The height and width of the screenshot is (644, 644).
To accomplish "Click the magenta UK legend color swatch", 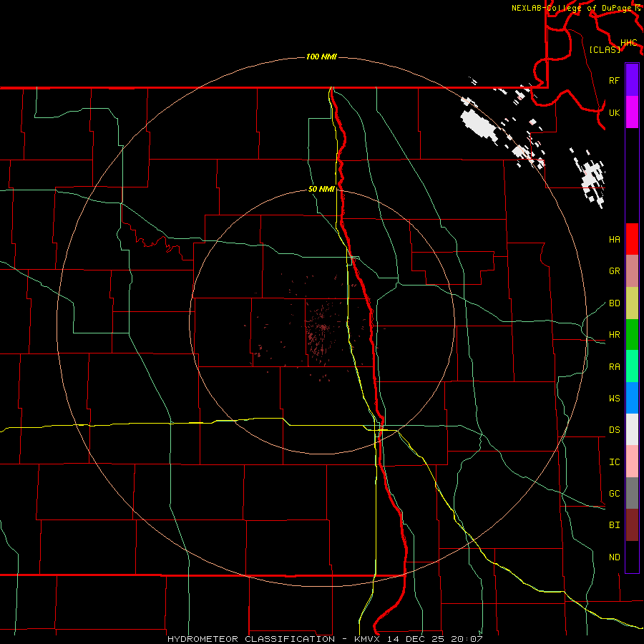I will pyautogui.click(x=632, y=112).
